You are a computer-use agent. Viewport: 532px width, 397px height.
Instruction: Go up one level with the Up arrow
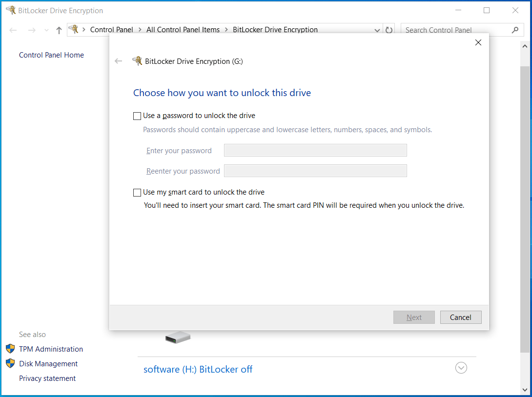59,30
